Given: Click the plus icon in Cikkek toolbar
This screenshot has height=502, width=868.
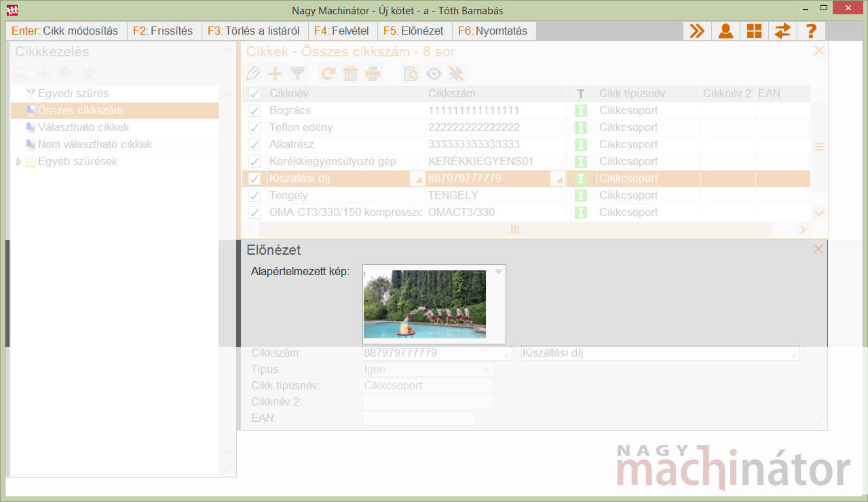Looking at the screenshot, I should pyautogui.click(x=275, y=74).
